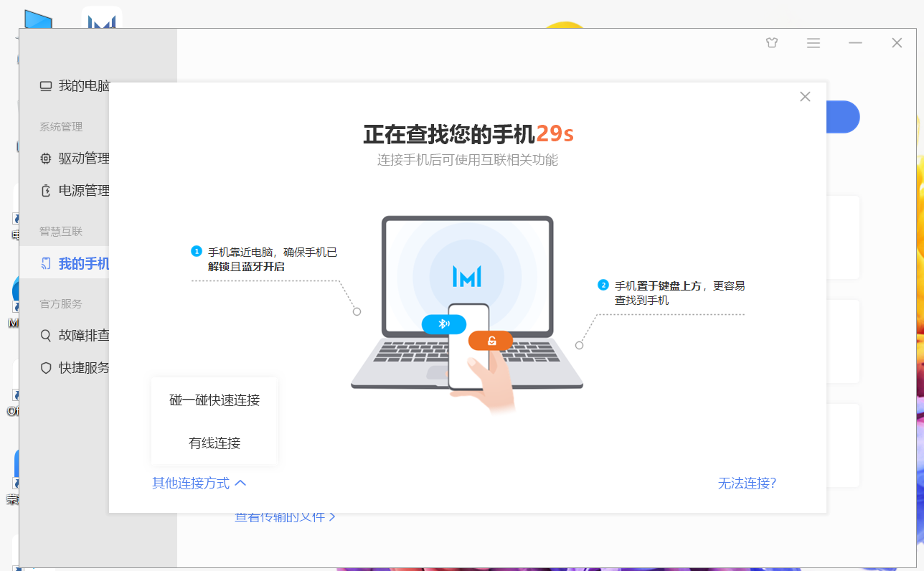Open the 无法连接? help link
Screen dimensions: 924x571
(x=747, y=483)
